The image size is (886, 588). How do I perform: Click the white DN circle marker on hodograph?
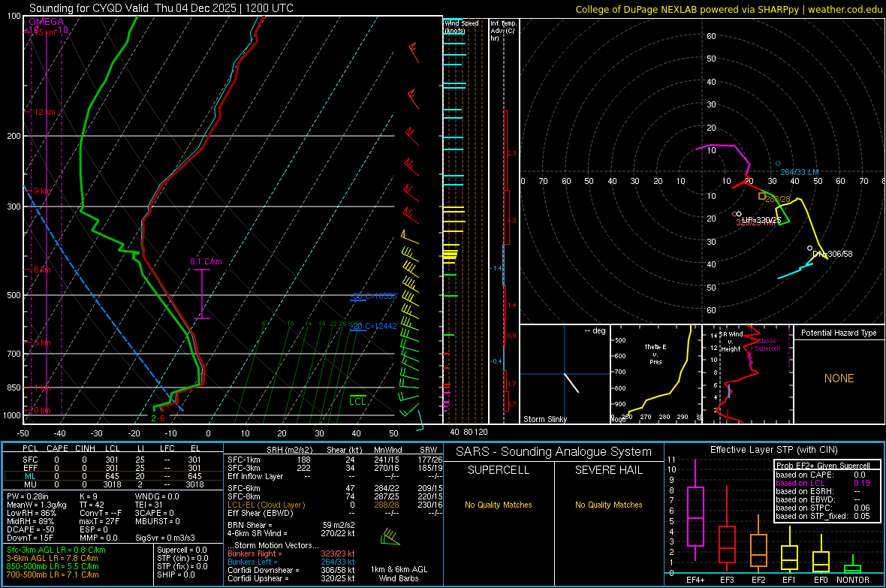click(809, 249)
